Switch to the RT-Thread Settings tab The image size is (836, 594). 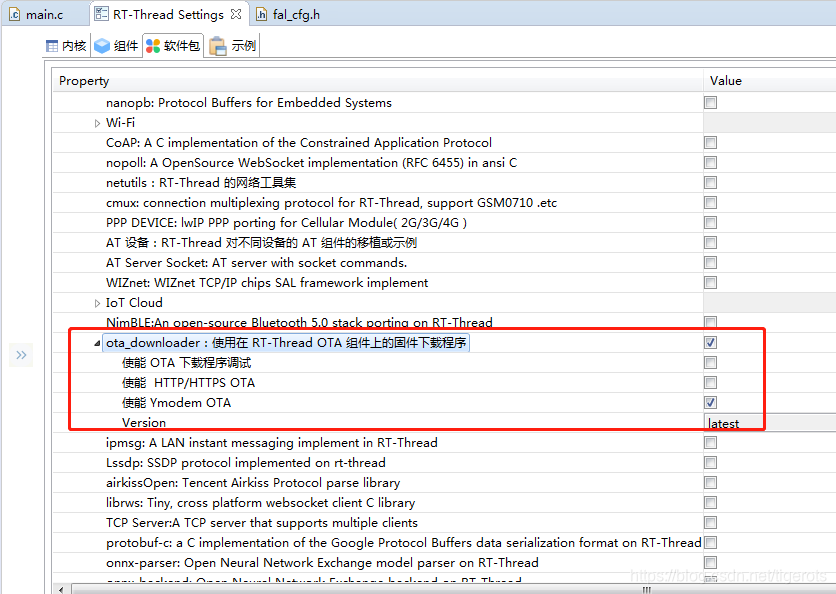pyautogui.click(x=168, y=14)
